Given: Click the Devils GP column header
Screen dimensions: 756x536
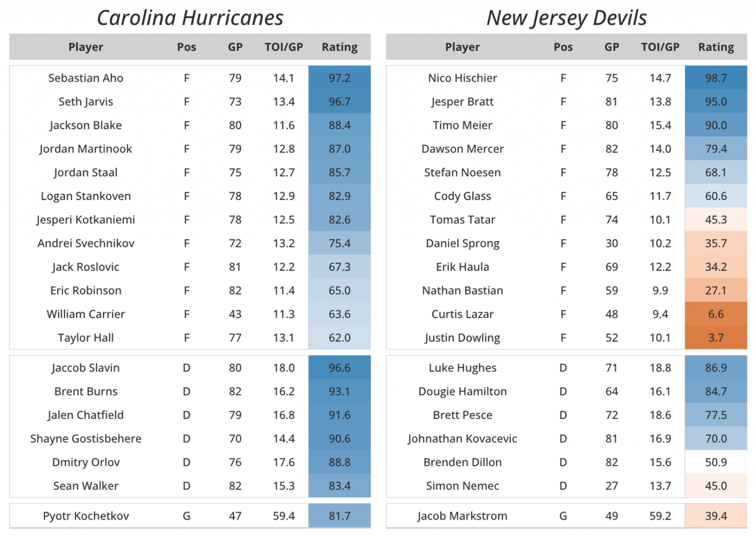Looking at the screenshot, I should coord(612,47).
